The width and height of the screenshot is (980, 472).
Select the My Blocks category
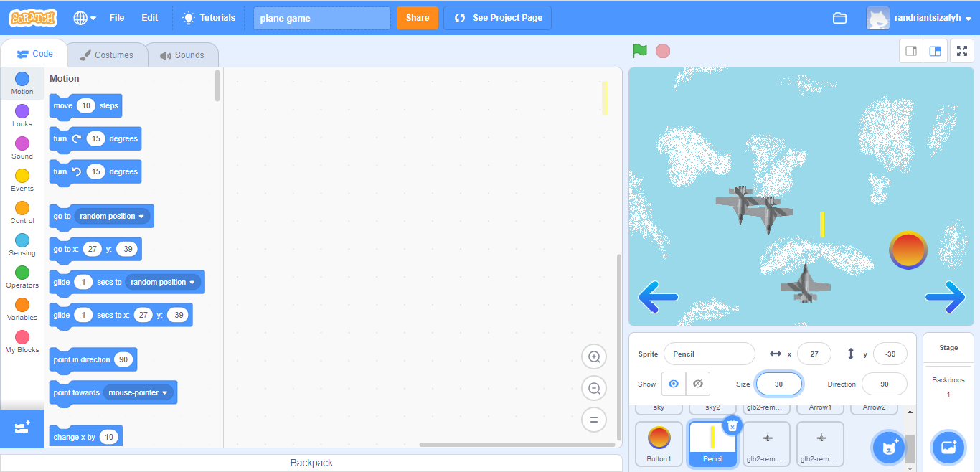point(22,342)
